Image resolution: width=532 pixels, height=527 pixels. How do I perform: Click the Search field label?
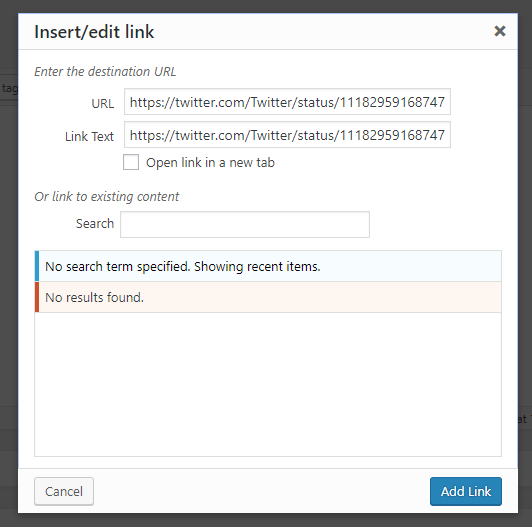click(x=95, y=224)
